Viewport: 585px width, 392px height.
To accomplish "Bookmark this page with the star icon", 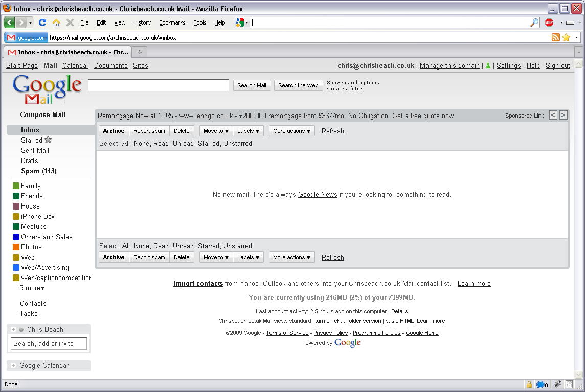I will (x=566, y=37).
